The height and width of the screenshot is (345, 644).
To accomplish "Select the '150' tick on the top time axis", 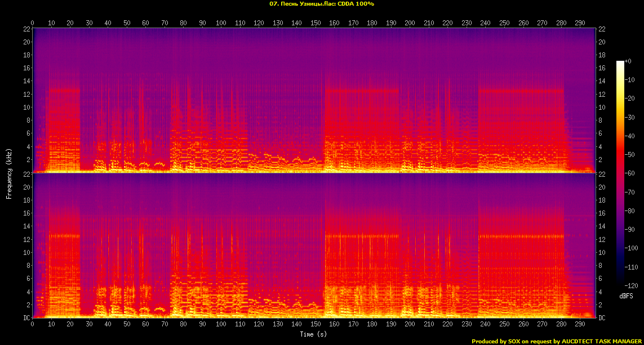I will (x=316, y=23).
